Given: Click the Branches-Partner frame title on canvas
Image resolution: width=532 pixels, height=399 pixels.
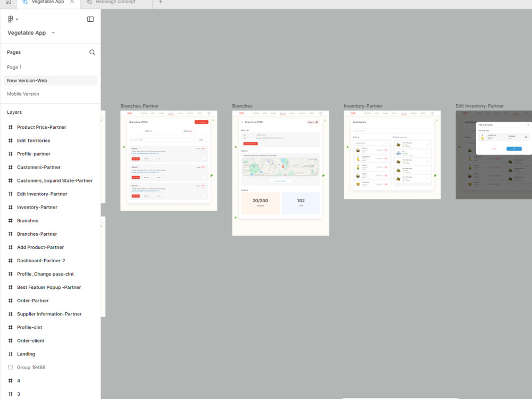Looking at the screenshot, I should click(x=139, y=106).
